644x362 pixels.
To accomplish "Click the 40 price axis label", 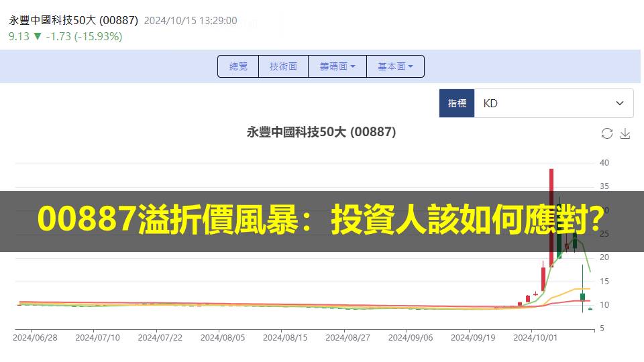I will [604, 163].
